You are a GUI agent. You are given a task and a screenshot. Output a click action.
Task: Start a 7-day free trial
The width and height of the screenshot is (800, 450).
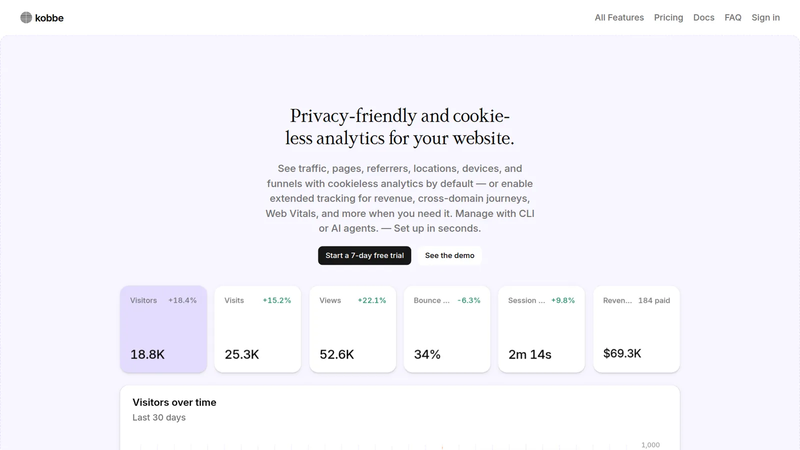[x=364, y=256]
